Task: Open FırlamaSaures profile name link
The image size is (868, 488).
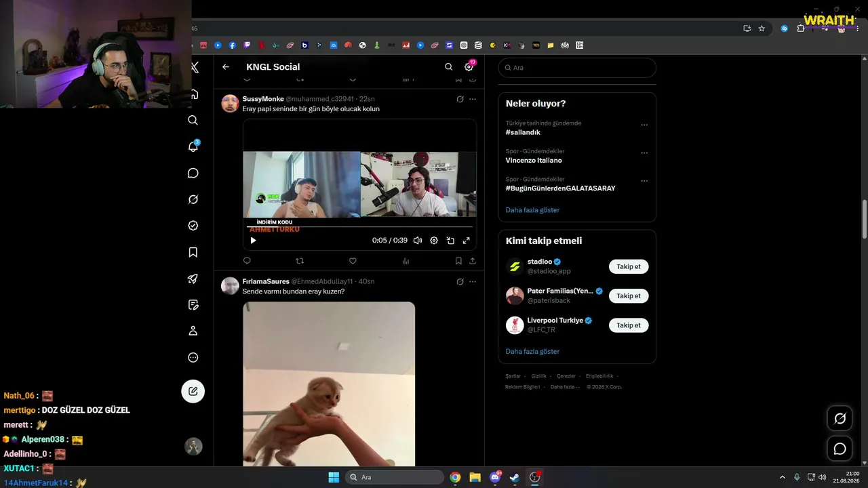Action: pos(266,281)
